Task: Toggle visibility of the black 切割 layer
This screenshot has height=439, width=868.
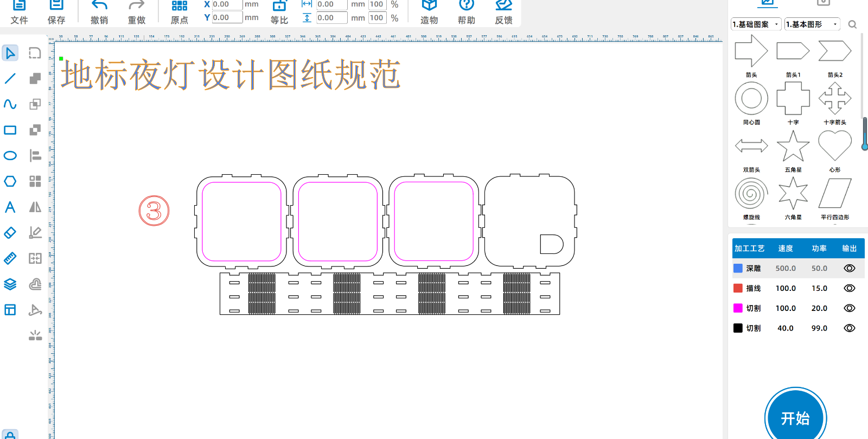Action: point(850,328)
